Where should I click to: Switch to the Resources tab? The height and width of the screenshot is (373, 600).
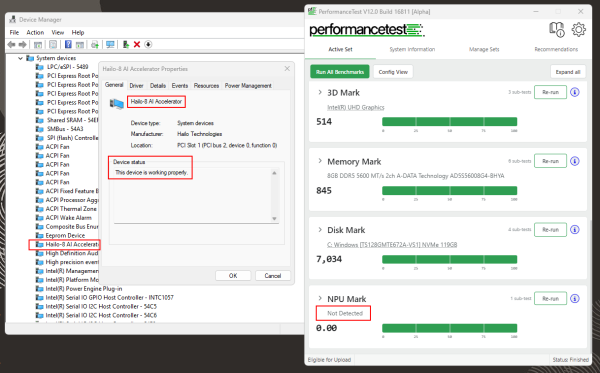coord(206,86)
